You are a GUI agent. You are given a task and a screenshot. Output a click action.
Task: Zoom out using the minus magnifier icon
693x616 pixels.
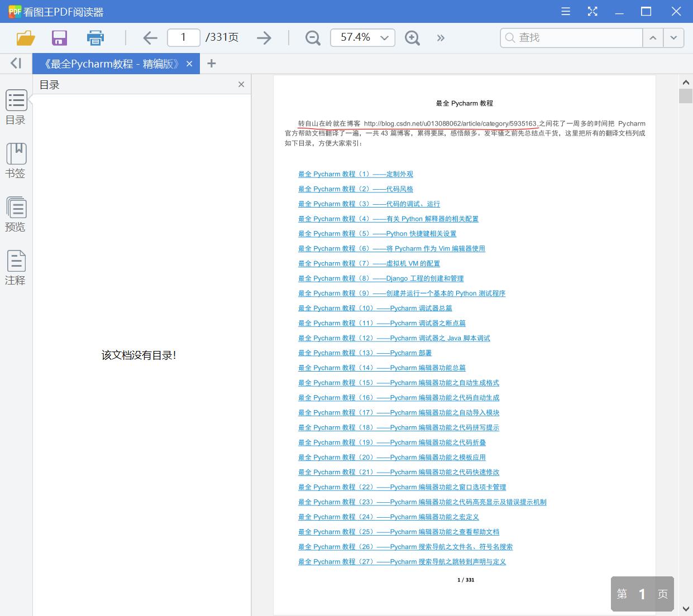pos(313,38)
